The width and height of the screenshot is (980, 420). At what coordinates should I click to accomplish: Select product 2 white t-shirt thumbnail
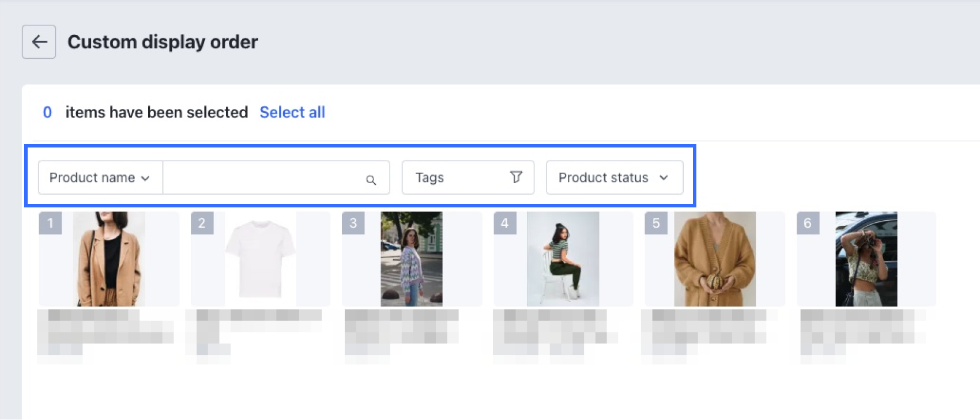(x=261, y=259)
